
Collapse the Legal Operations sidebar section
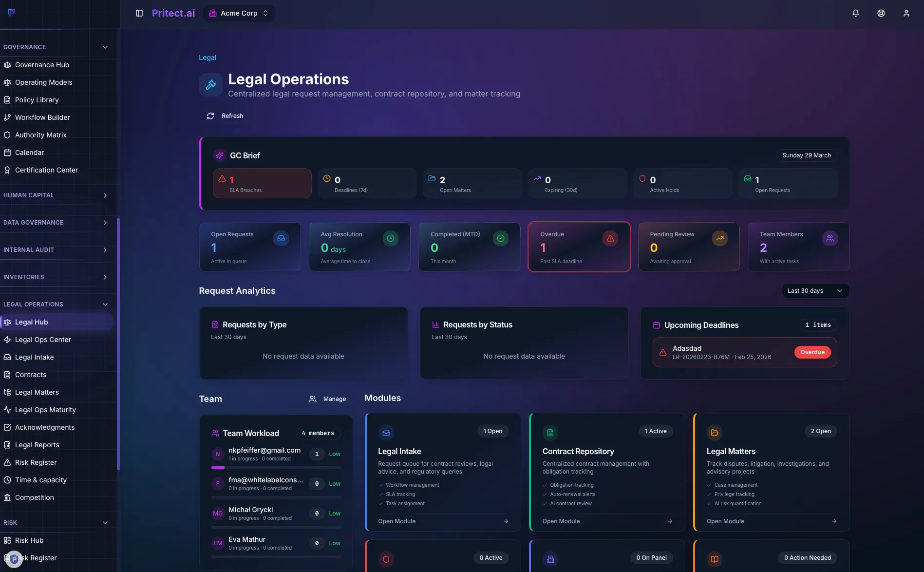pyautogui.click(x=56, y=305)
